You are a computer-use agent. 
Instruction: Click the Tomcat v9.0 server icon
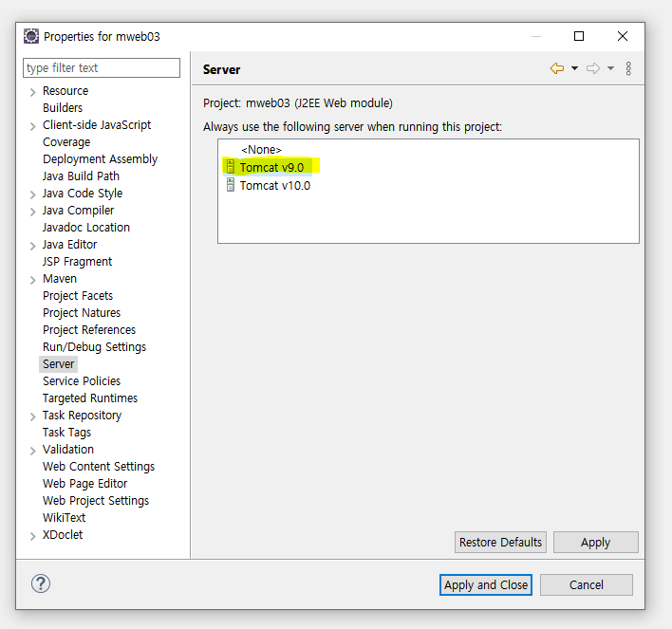(x=231, y=167)
